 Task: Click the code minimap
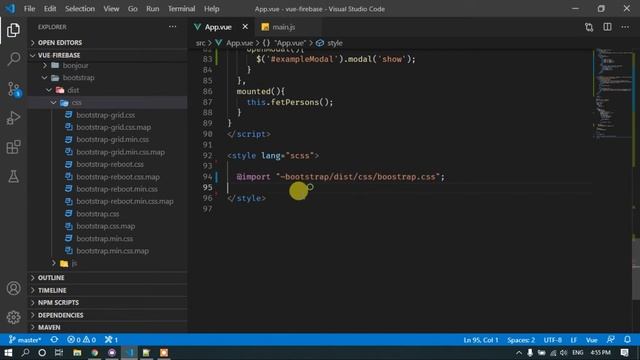[x=612, y=94]
